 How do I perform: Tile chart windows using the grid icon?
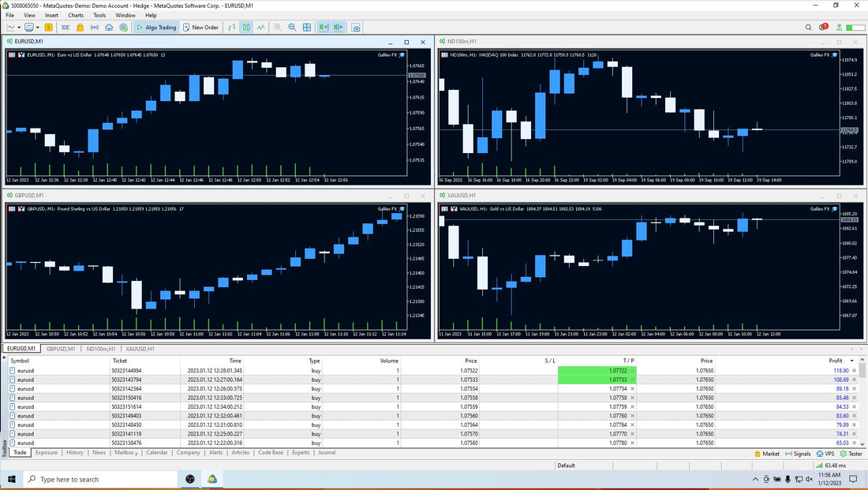click(308, 28)
